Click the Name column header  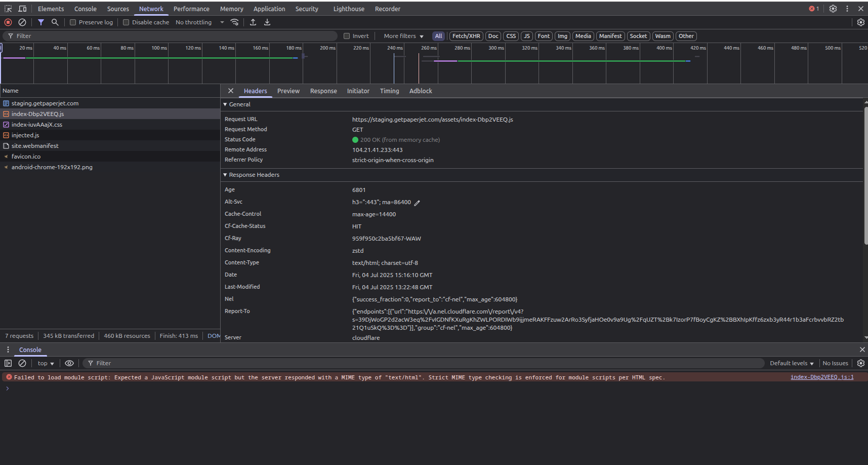pyautogui.click(x=110, y=91)
